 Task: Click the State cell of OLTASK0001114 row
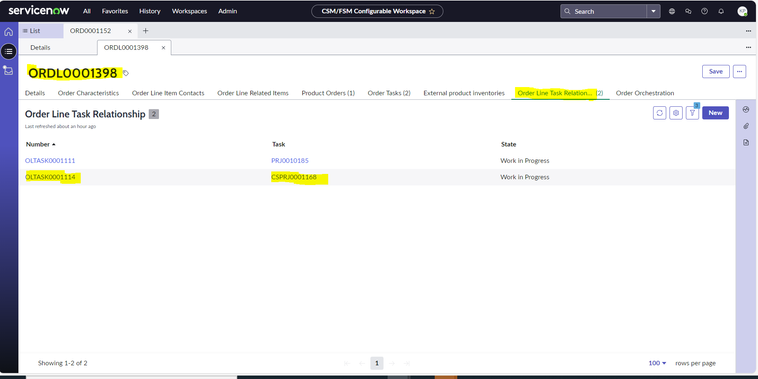[525, 177]
